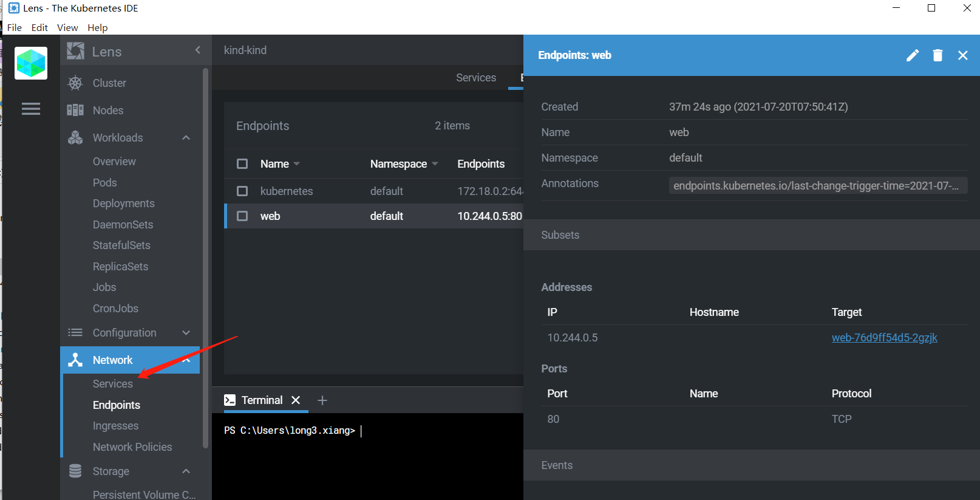Edit the web endpoint with pencil icon
The image size is (980, 500).
point(913,55)
